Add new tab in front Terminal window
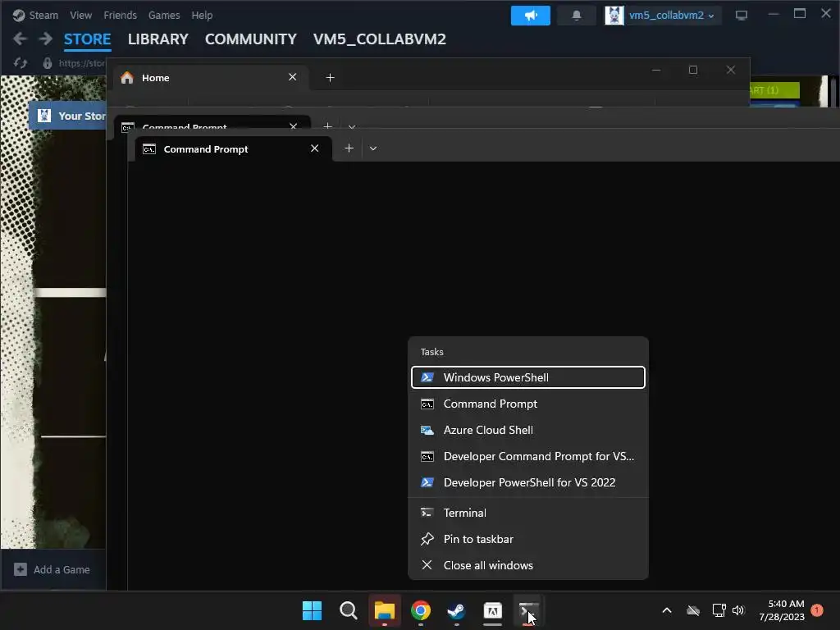The width and height of the screenshot is (840, 630). pos(349,148)
